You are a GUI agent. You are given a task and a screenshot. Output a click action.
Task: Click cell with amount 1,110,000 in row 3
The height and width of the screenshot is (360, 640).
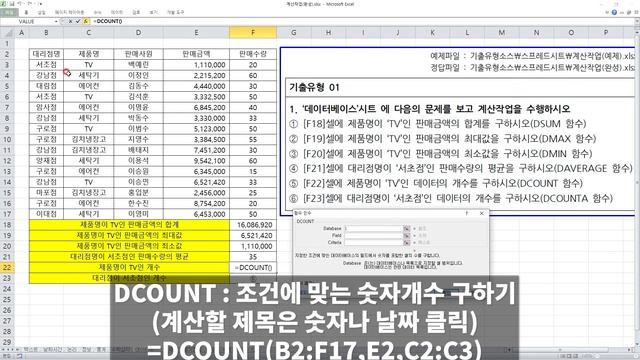(x=196, y=64)
